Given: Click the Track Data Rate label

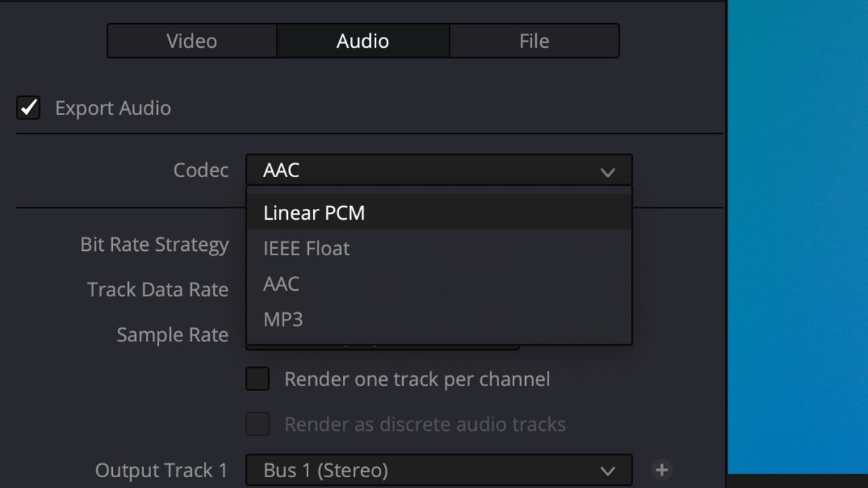Looking at the screenshot, I should pos(158,290).
